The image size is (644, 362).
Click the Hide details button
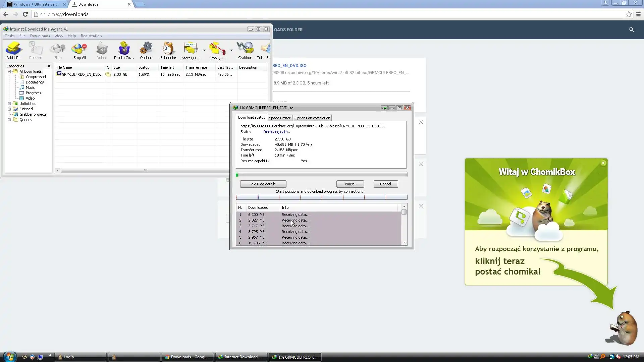tap(263, 184)
